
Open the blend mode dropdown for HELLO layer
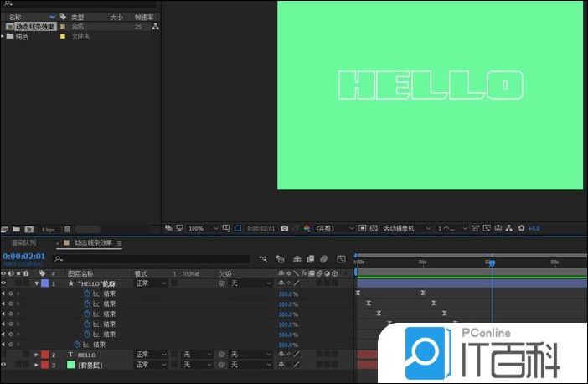[x=151, y=355]
